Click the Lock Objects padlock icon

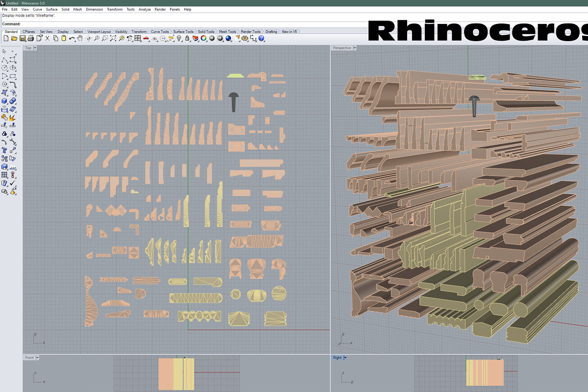tap(187, 38)
